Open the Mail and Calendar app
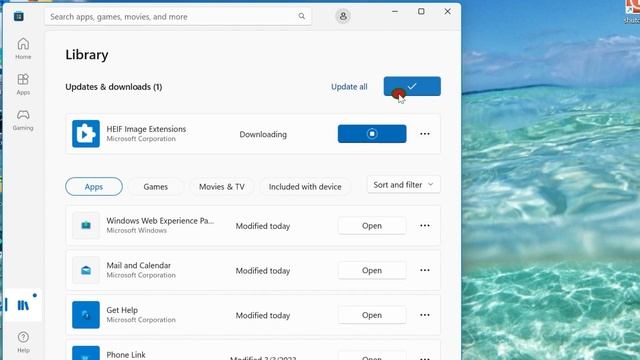The image size is (640, 360). point(372,270)
